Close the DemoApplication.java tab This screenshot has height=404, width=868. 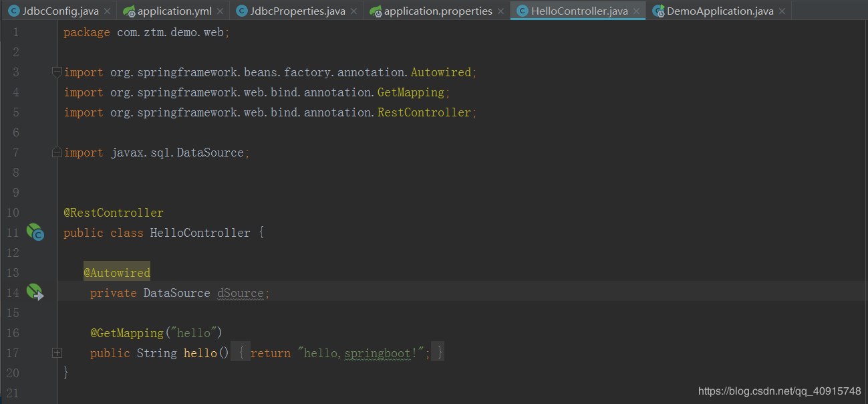(x=783, y=11)
